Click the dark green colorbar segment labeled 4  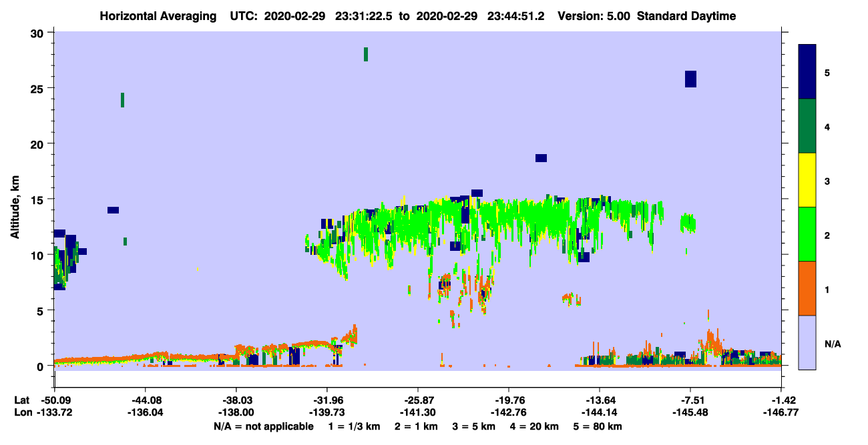(x=807, y=126)
